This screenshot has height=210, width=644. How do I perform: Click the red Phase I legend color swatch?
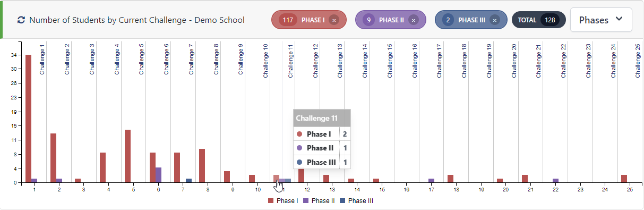(271, 201)
